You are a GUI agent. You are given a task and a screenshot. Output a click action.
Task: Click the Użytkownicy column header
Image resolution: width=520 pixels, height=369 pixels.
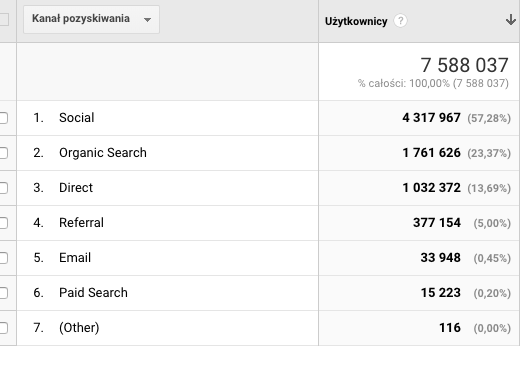pyautogui.click(x=356, y=21)
